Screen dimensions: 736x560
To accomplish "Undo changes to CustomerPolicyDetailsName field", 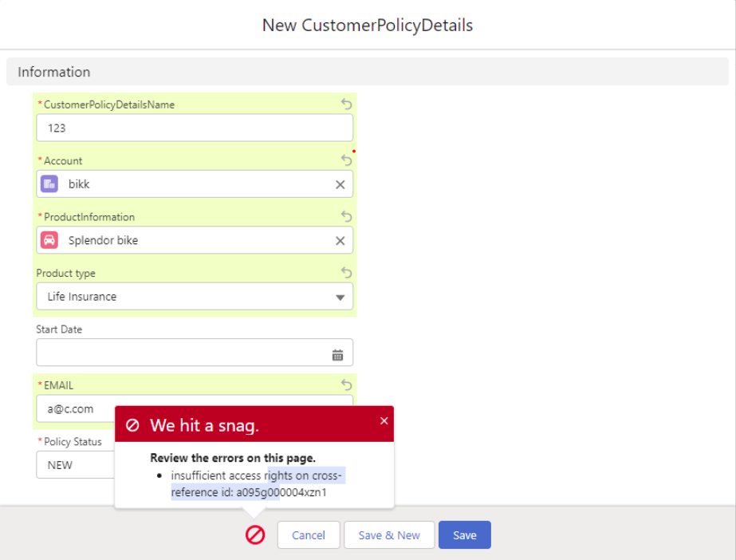I will (346, 104).
